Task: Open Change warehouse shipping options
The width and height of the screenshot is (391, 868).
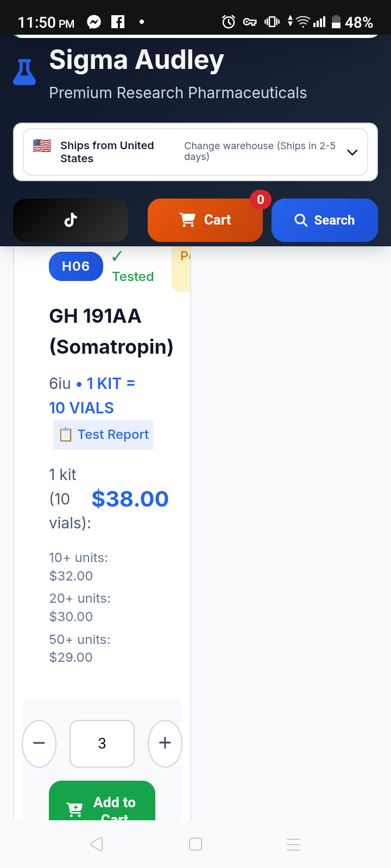Action: click(260, 151)
